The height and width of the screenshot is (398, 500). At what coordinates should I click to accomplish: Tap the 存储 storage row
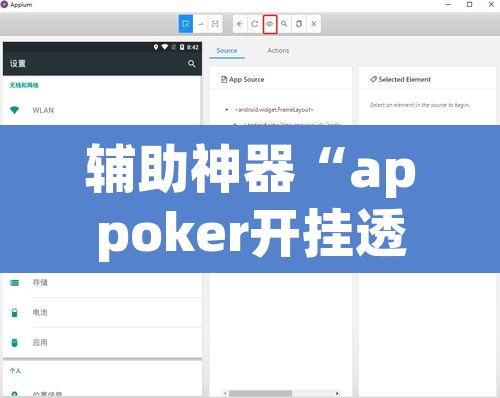click(102, 283)
